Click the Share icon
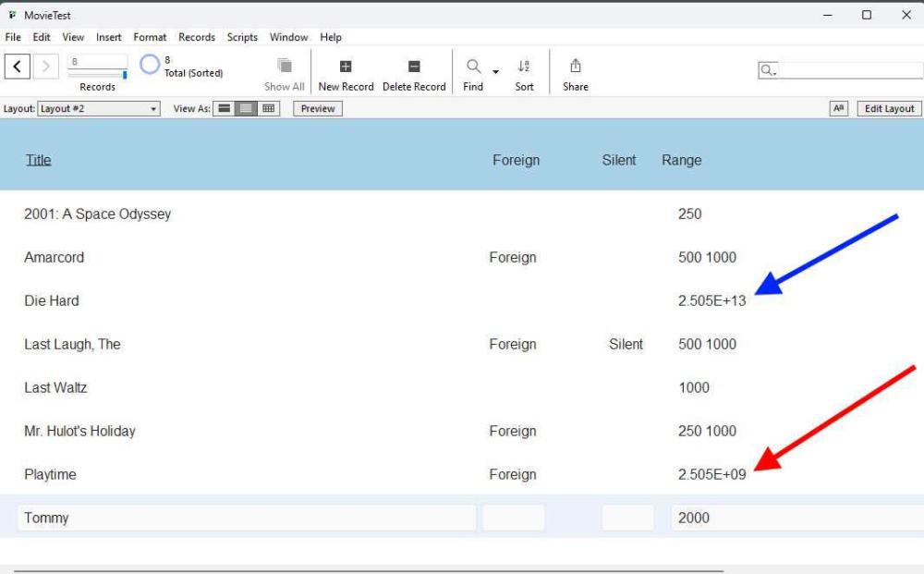Viewport: 924px width, 574px height. point(575,67)
